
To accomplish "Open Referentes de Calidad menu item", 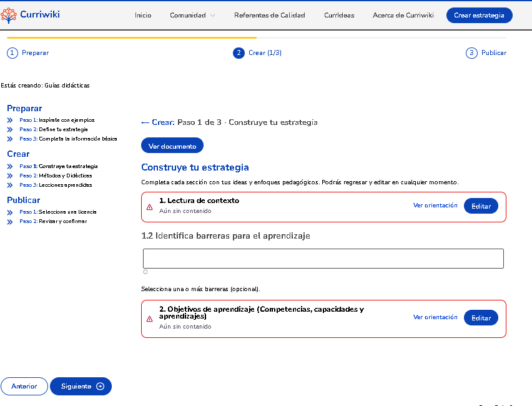I will (x=269, y=16).
